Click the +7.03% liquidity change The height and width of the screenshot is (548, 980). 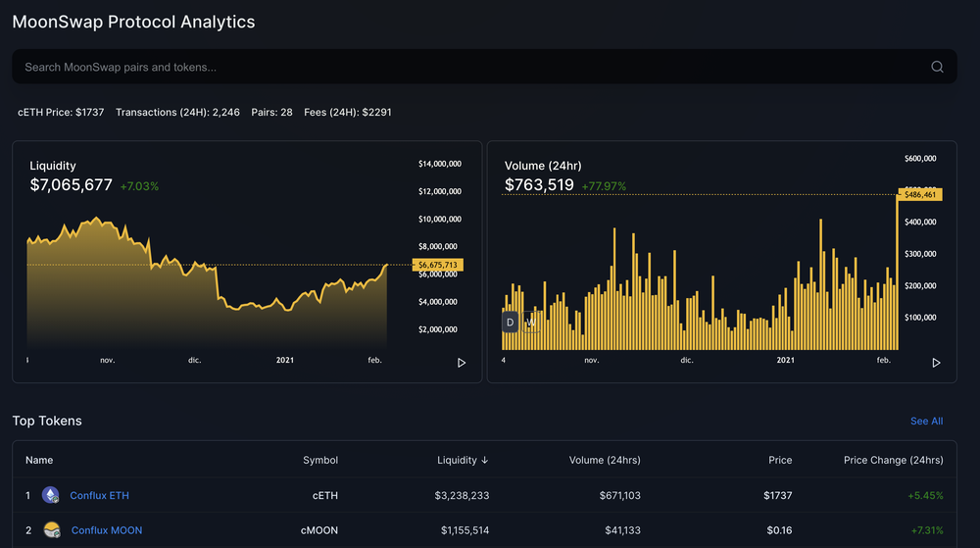click(139, 186)
